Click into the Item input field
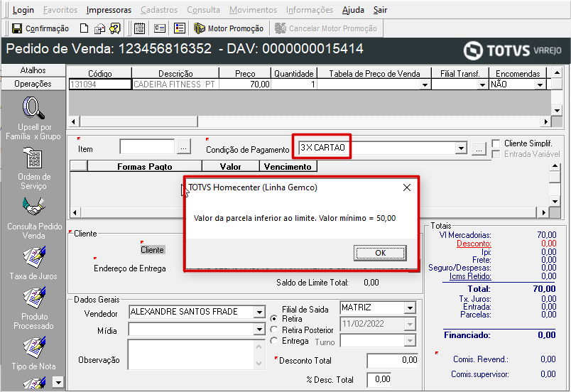 pos(147,147)
